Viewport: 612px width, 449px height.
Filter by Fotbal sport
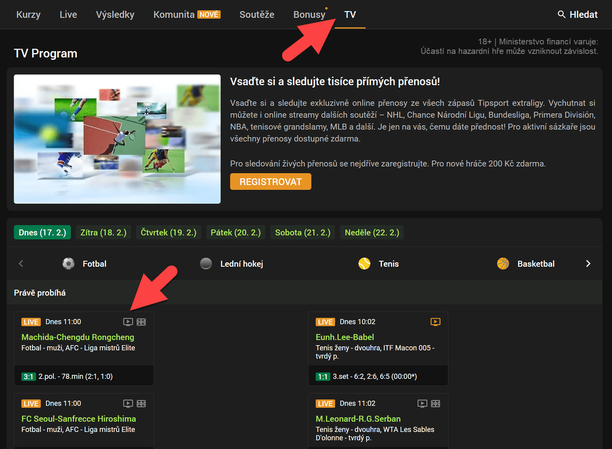click(x=84, y=264)
